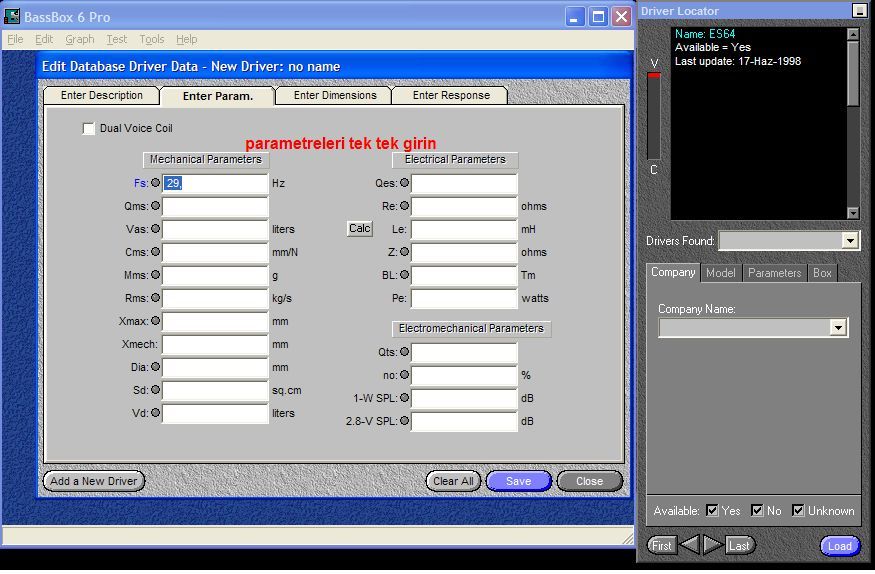Collapse the Driver Locator panel

coord(859,11)
